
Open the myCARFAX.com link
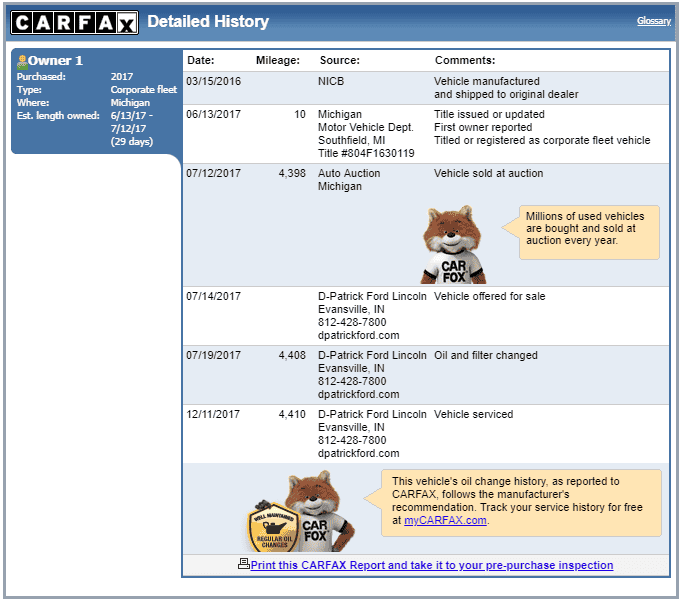pos(445,520)
